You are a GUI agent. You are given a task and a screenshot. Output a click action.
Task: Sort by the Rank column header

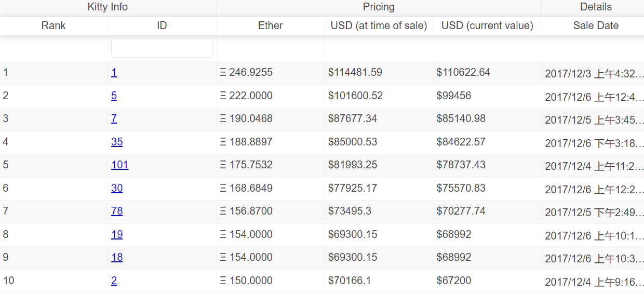(53, 25)
